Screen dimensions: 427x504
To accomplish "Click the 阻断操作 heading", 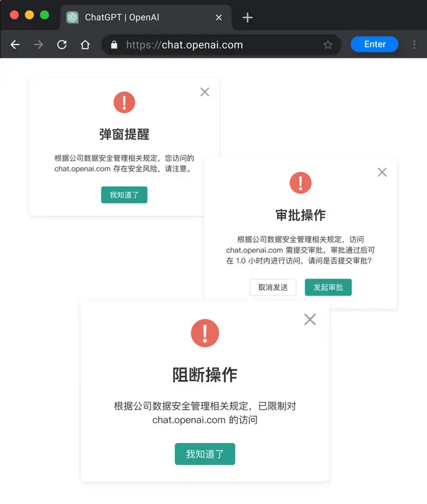I will point(205,375).
